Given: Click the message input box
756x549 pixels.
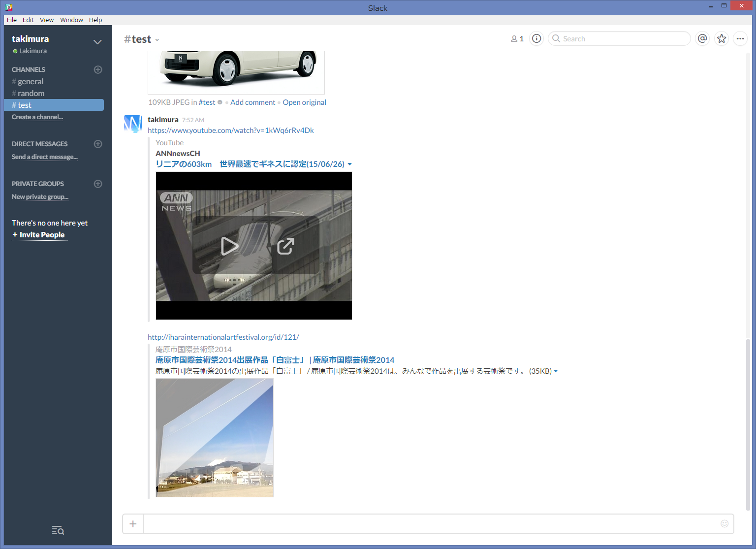Looking at the screenshot, I should click(432, 524).
